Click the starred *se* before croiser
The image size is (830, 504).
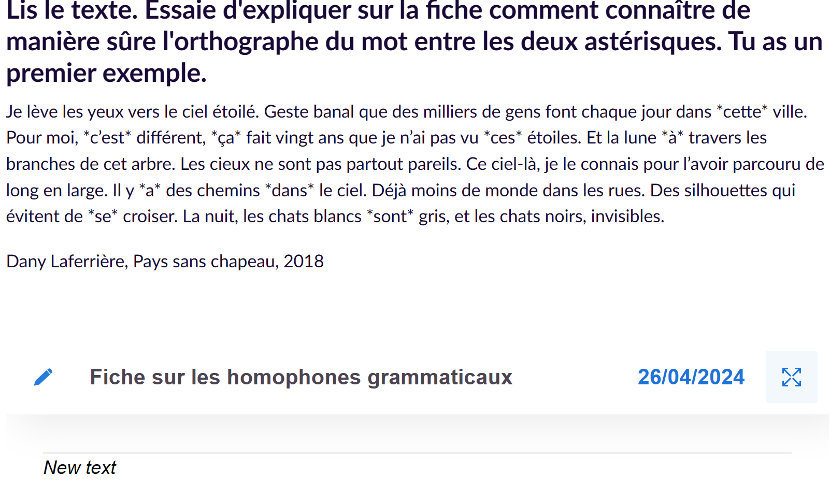tap(103, 217)
